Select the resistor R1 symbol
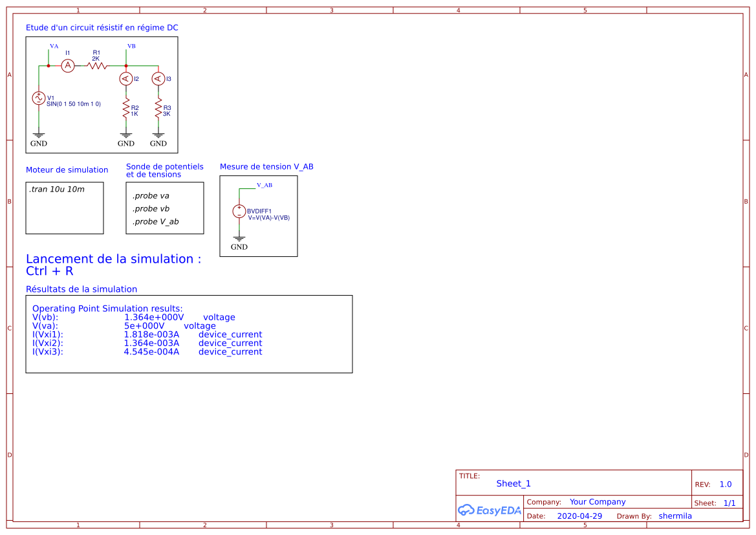Viewport: 756px width, 535px height. (97, 65)
